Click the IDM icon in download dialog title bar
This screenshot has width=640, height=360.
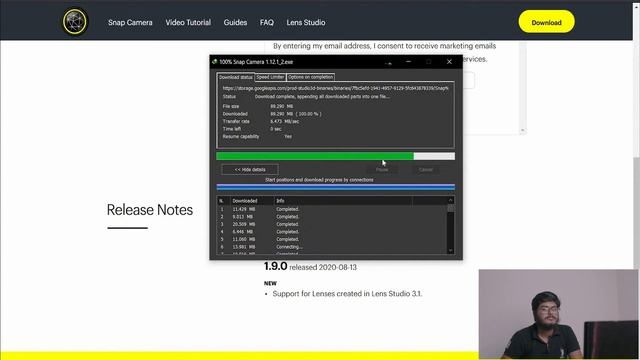(x=215, y=62)
